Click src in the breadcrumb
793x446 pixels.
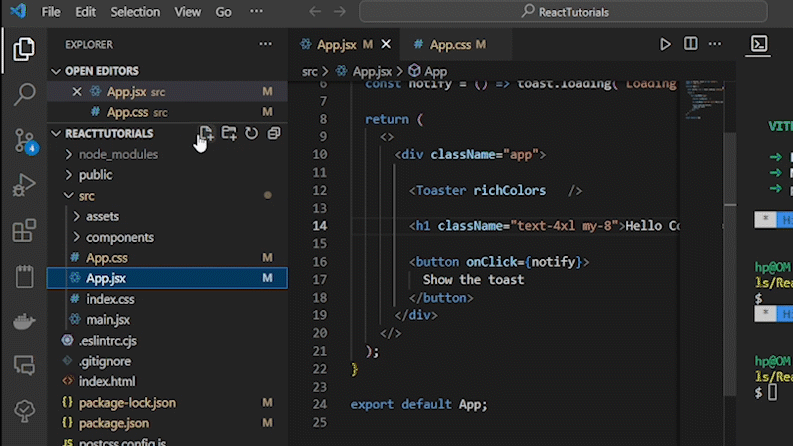pyautogui.click(x=310, y=71)
